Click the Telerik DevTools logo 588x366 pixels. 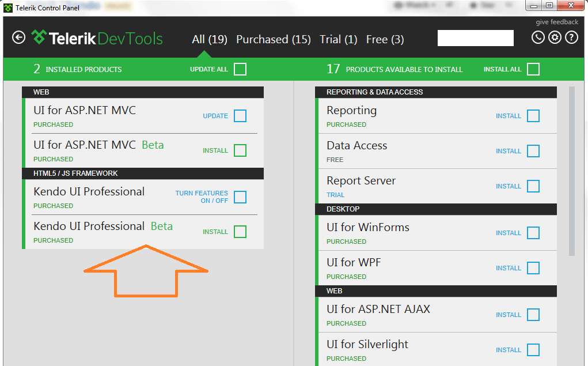click(x=97, y=38)
